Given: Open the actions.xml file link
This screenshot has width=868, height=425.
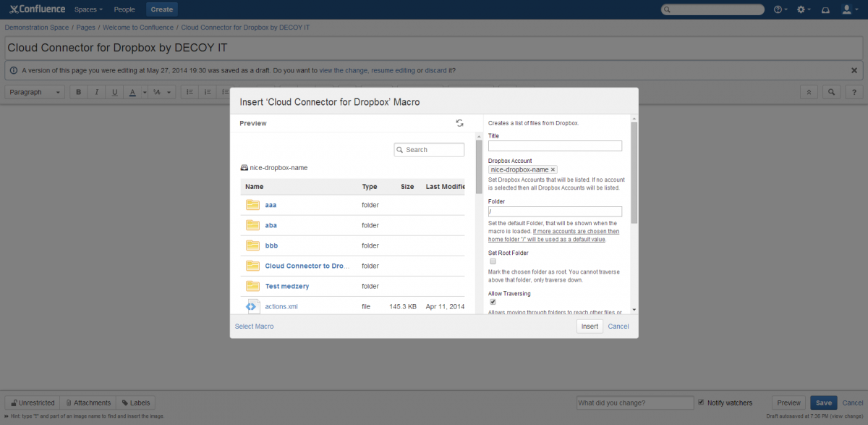Looking at the screenshot, I should pos(281,306).
